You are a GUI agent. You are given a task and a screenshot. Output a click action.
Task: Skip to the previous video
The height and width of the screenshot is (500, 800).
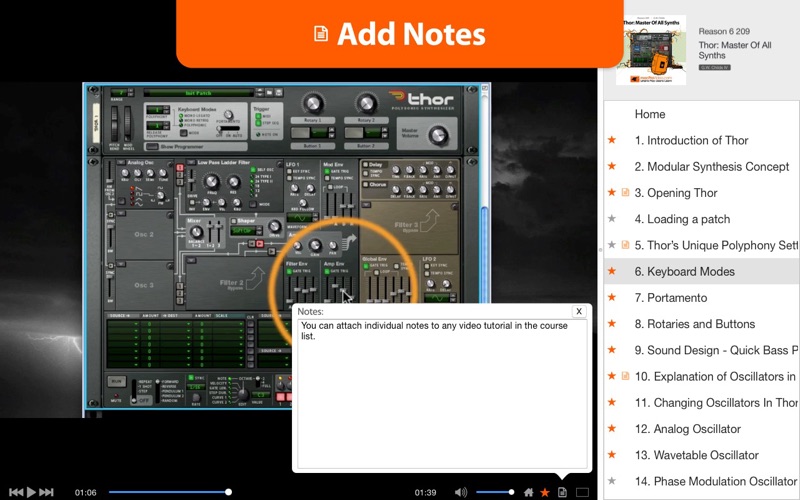pyautogui.click(x=16, y=492)
